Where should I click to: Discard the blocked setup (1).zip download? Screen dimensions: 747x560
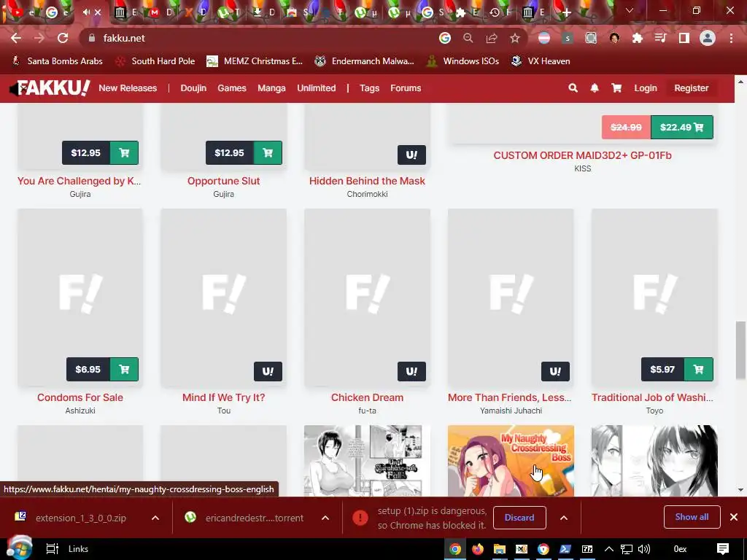[519, 518]
